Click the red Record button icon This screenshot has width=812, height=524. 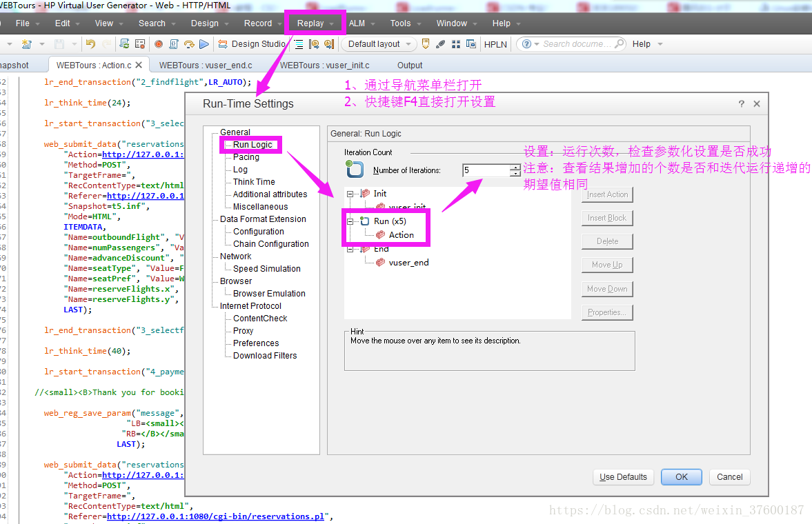coord(159,44)
